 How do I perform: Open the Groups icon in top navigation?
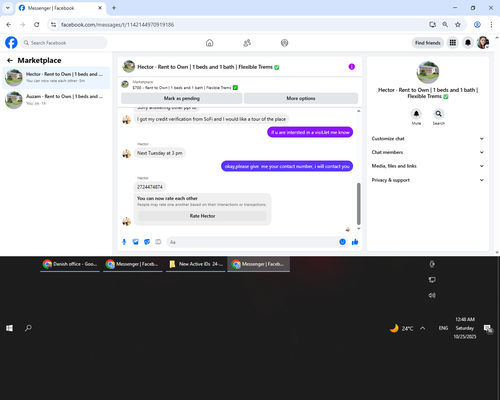pos(284,43)
